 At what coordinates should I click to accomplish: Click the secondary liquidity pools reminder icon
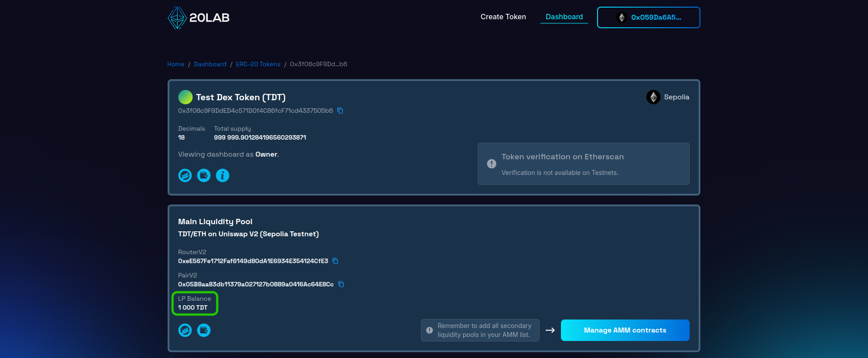point(430,330)
